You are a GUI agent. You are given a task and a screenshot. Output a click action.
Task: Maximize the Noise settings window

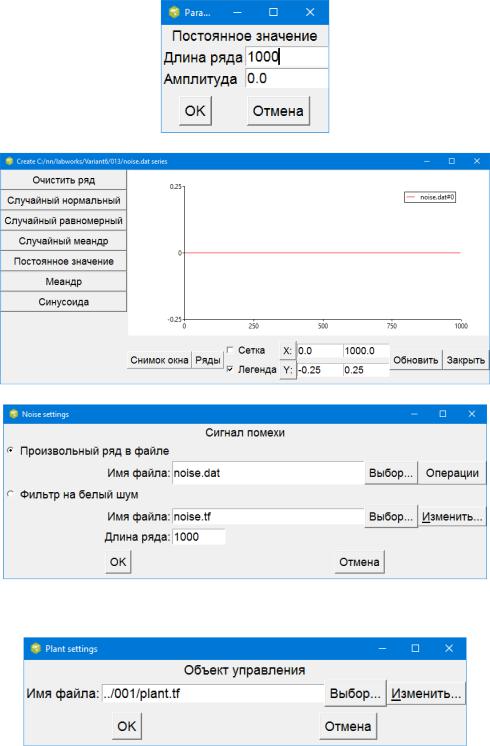pos(442,414)
